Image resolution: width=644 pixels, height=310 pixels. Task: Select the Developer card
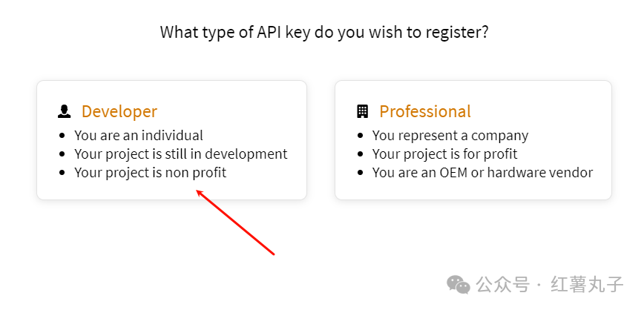[171, 140]
